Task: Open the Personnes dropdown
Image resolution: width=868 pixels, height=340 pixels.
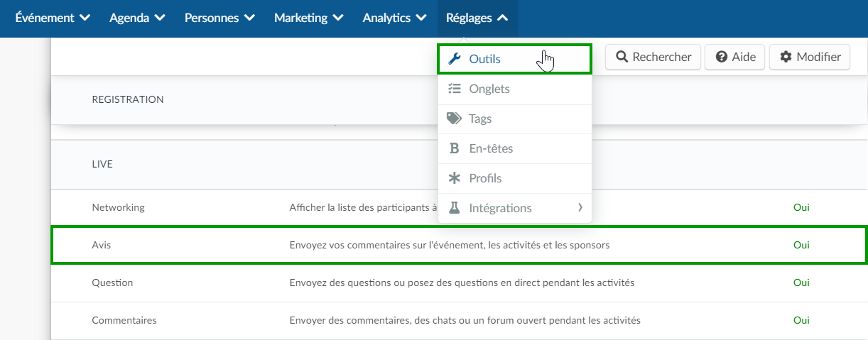Action: coord(220,18)
